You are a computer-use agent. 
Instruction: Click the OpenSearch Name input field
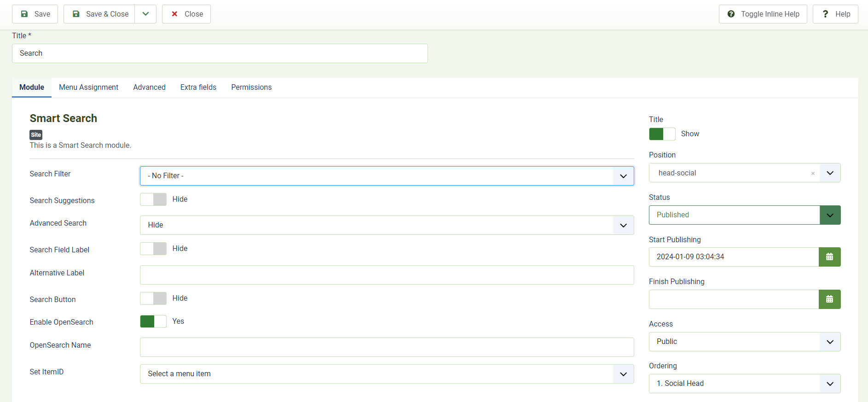tap(387, 347)
